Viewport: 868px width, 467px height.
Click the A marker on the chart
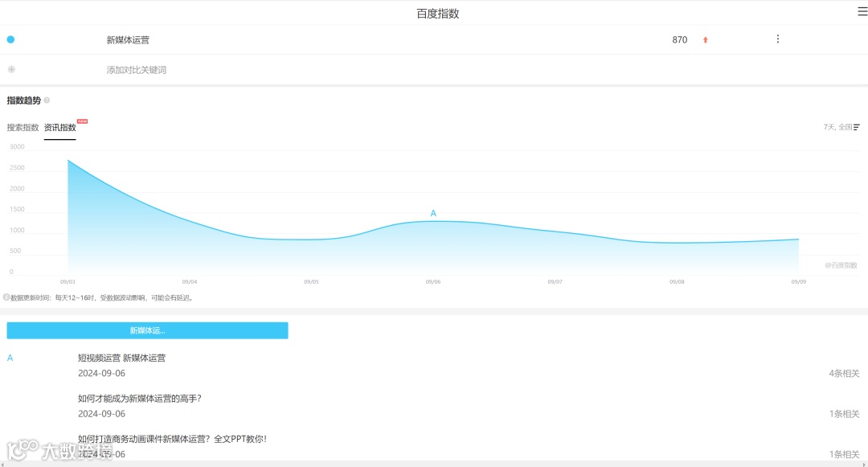[x=433, y=213]
